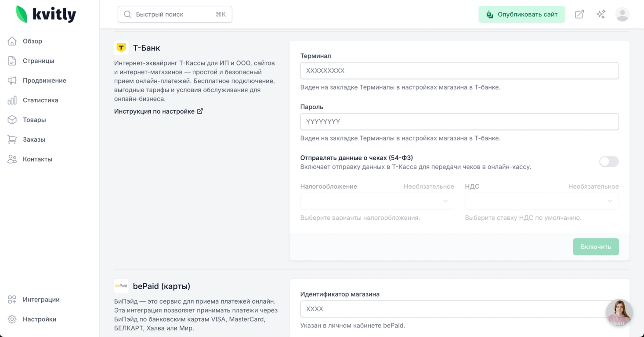Open Обзор home icon in sidebar
The height and width of the screenshot is (337, 644).
tap(12, 41)
